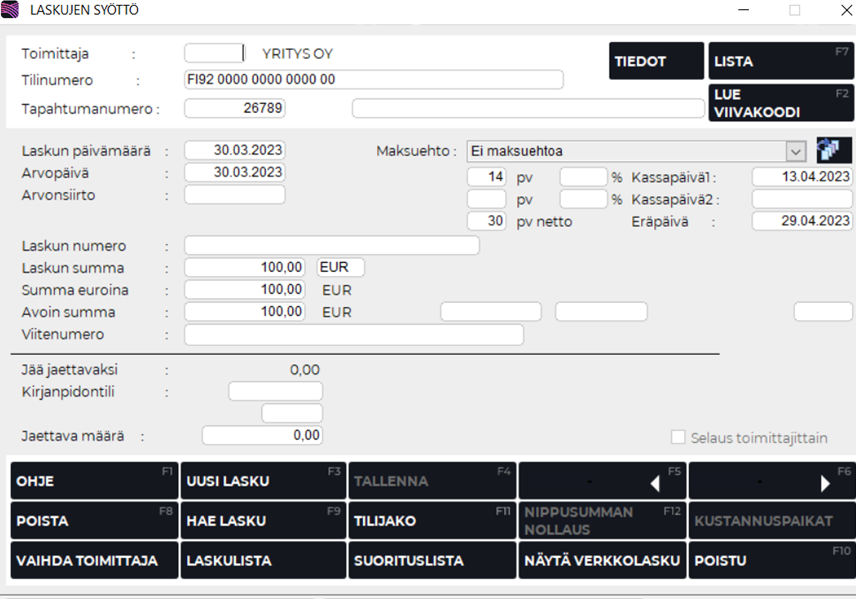Click the HAE LASKU button
856x599 pixels.
pyautogui.click(x=263, y=521)
